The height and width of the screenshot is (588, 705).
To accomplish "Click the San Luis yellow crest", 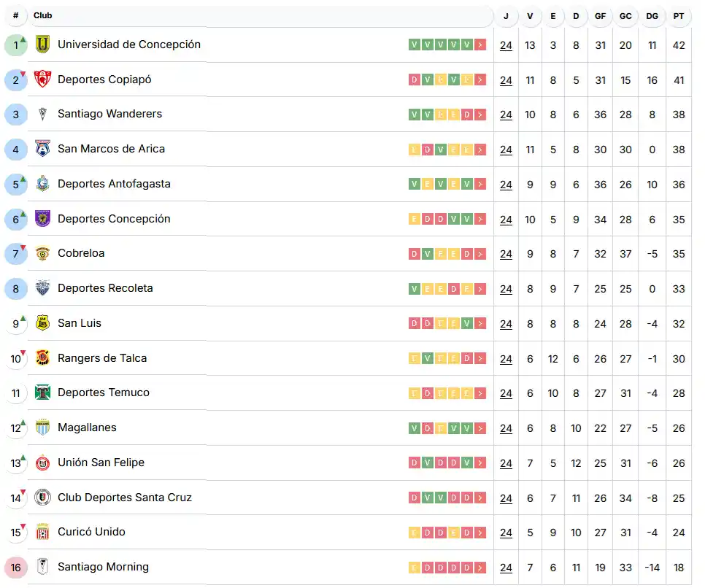I will (43, 323).
